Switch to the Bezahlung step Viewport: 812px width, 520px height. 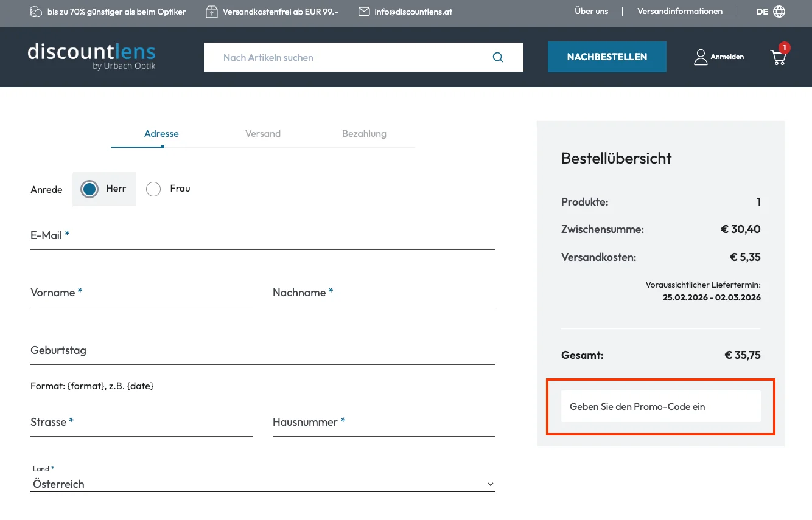tap(364, 133)
